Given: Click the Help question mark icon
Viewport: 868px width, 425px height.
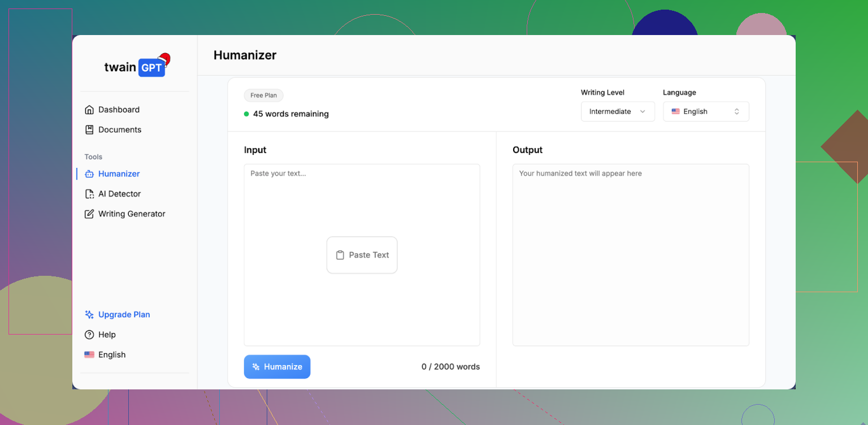Looking at the screenshot, I should [89, 335].
